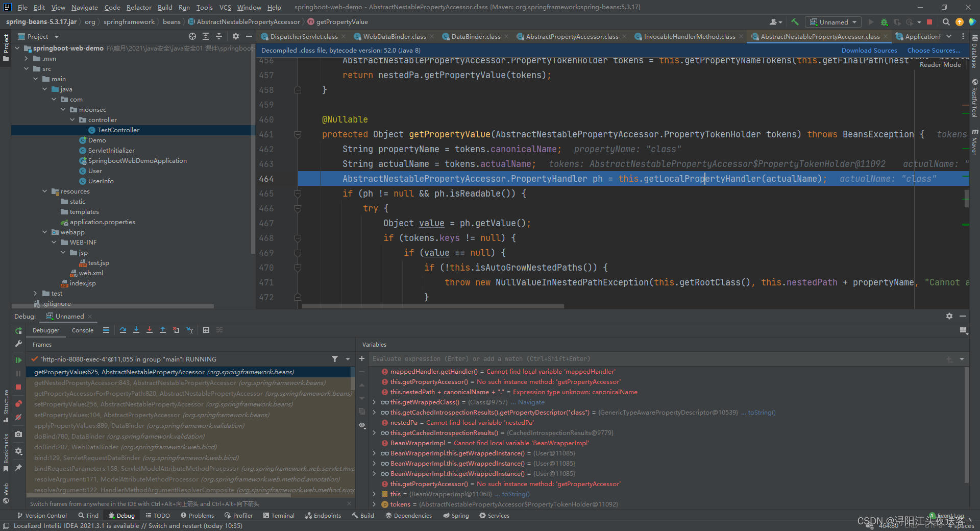This screenshot has height=531, width=980.
Task: Switch to DispatcherServlet.class tab
Action: click(304, 36)
